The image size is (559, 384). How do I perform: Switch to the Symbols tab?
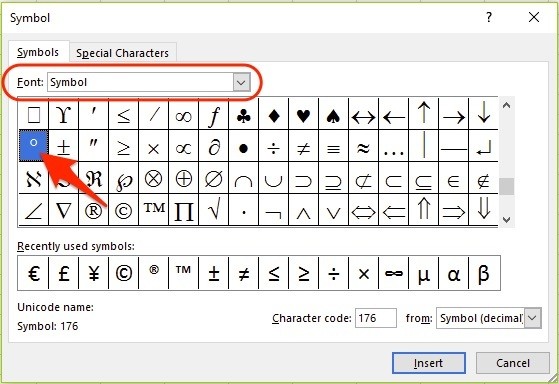38,52
